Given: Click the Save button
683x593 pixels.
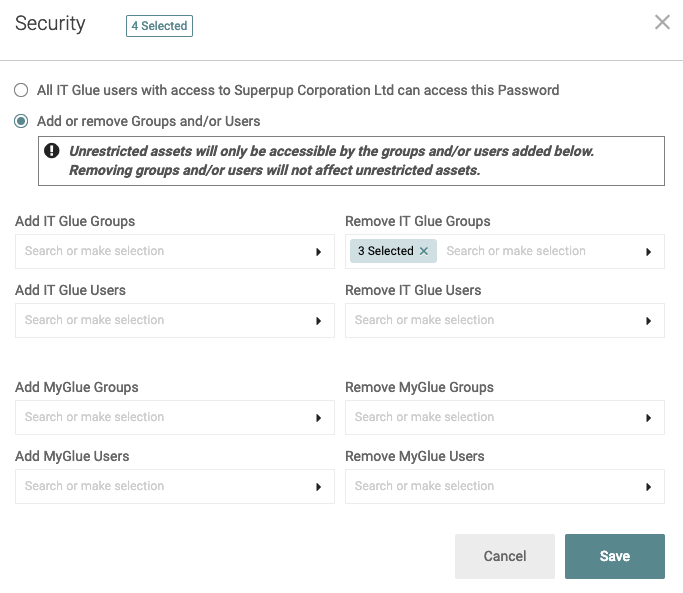Looking at the screenshot, I should coord(614,556).
